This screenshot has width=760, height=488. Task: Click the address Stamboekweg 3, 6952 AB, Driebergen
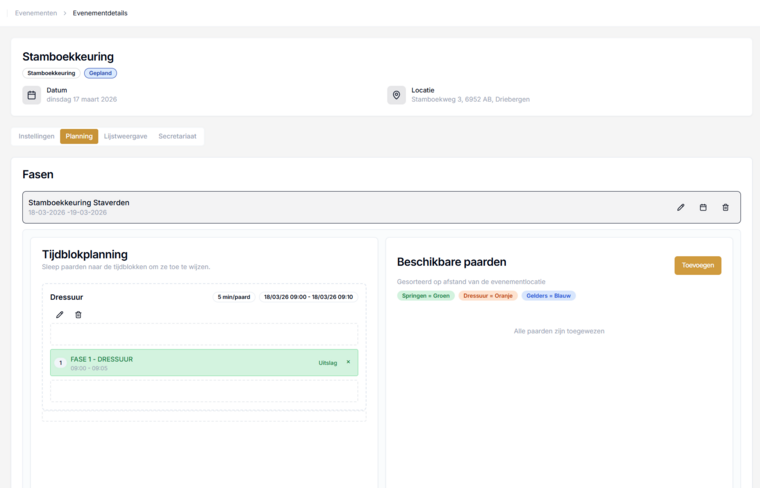[x=471, y=99]
